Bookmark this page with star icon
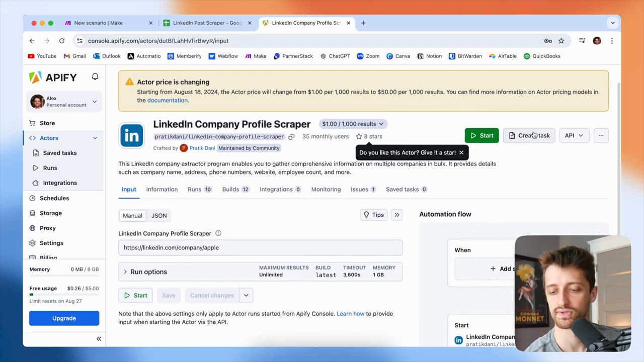Image resolution: width=644 pixels, height=362 pixels. (x=561, y=41)
